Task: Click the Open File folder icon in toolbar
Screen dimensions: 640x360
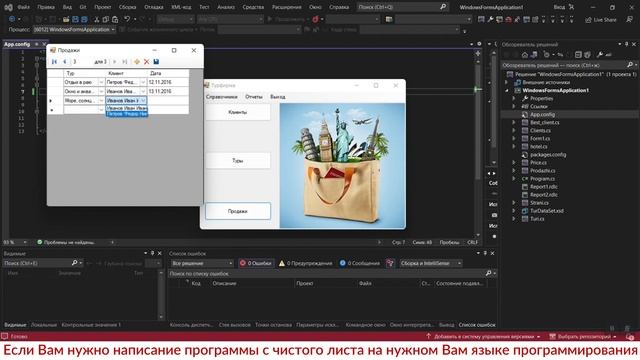Action: 66,19
